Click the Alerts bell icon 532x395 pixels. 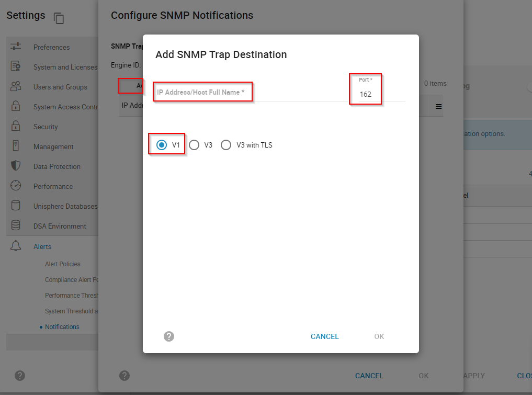(x=17, y=246)
